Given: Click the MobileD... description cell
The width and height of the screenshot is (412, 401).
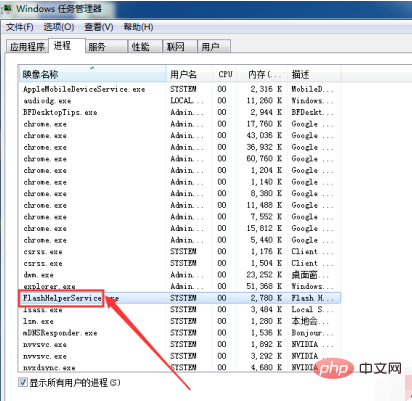Looking at the screenshot, I should (312, 89).
